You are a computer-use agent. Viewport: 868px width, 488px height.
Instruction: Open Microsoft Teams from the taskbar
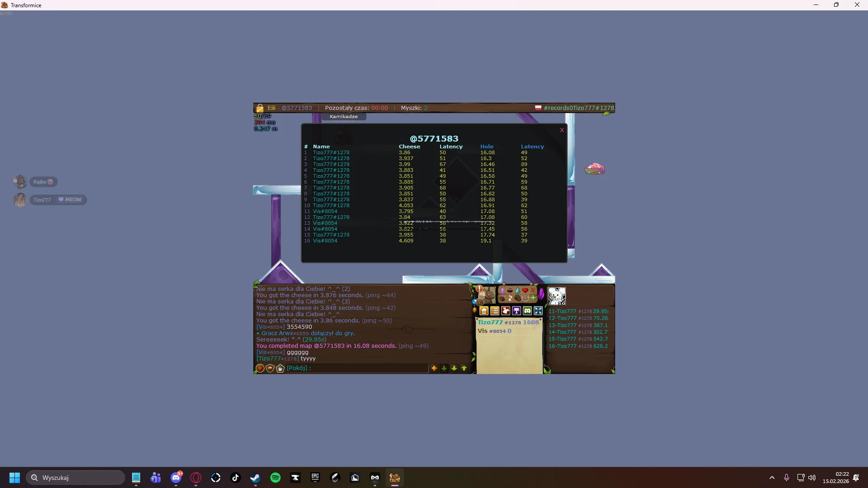[156, 478]
